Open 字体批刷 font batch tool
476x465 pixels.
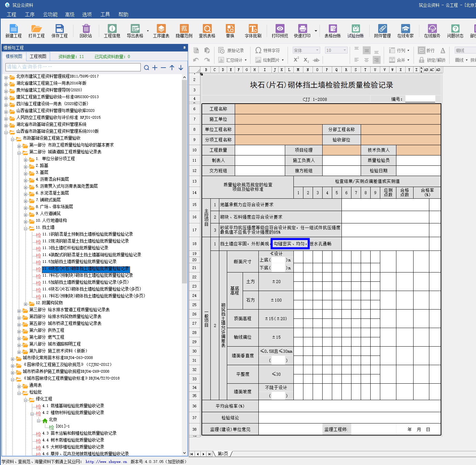253,31
